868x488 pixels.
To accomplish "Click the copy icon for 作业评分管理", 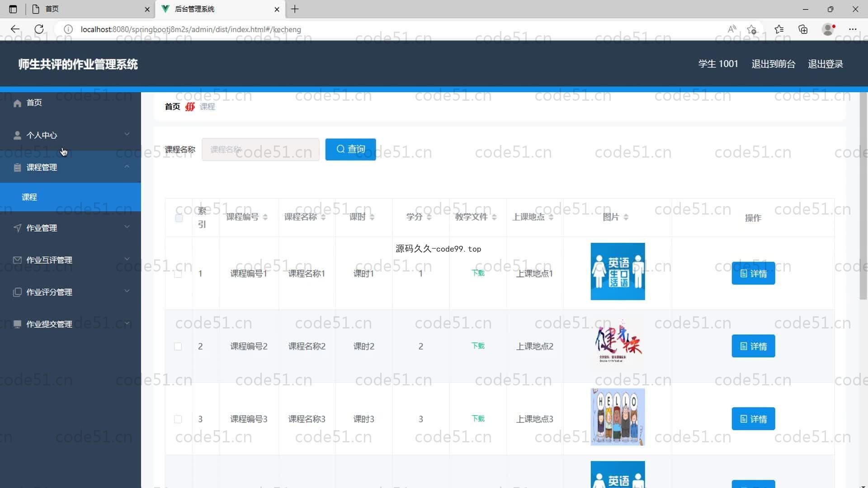I will 17,292.
